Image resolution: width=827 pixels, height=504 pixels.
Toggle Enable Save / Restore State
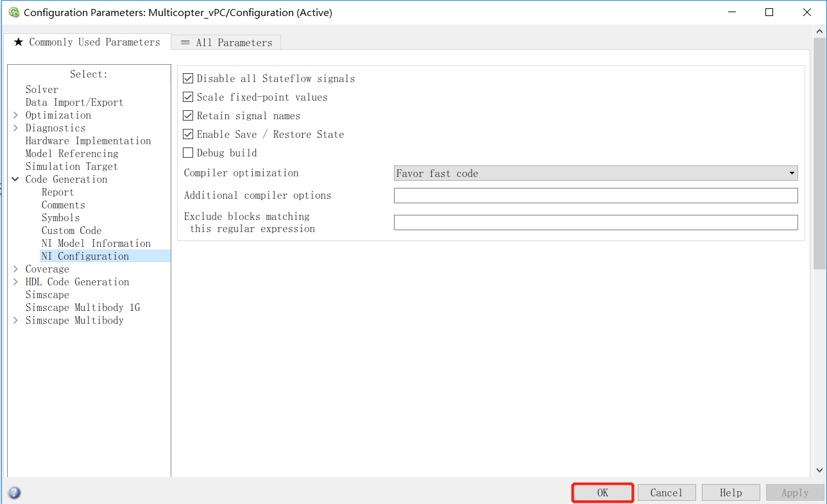(188, 134)
